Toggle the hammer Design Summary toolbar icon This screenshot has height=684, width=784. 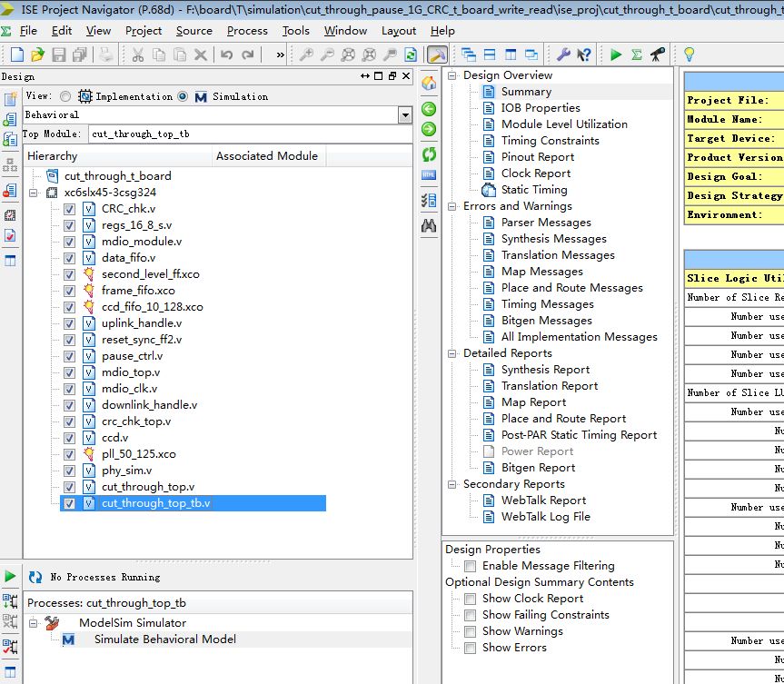437,55
